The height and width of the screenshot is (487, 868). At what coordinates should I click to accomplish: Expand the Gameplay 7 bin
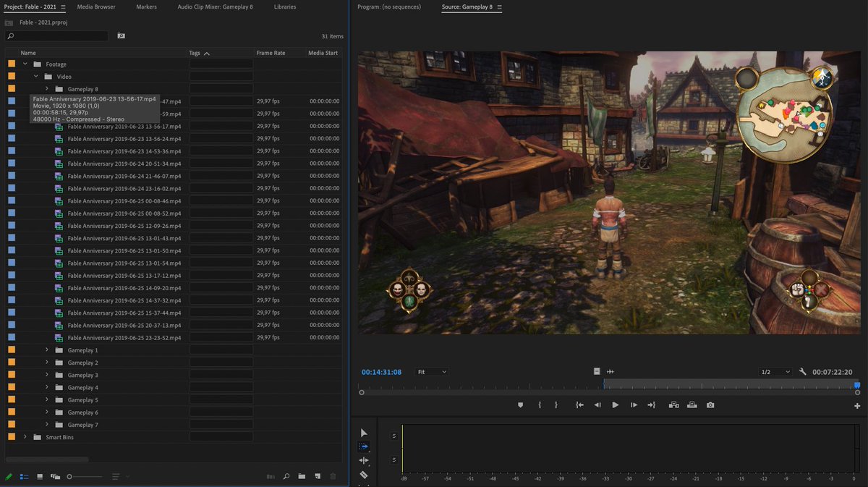pyautogui.click(x=47, y=425)
